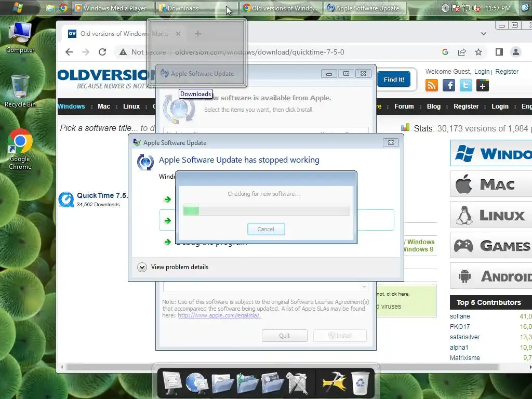
Task: Go forward in Chrome
Action: pos(86,52)
